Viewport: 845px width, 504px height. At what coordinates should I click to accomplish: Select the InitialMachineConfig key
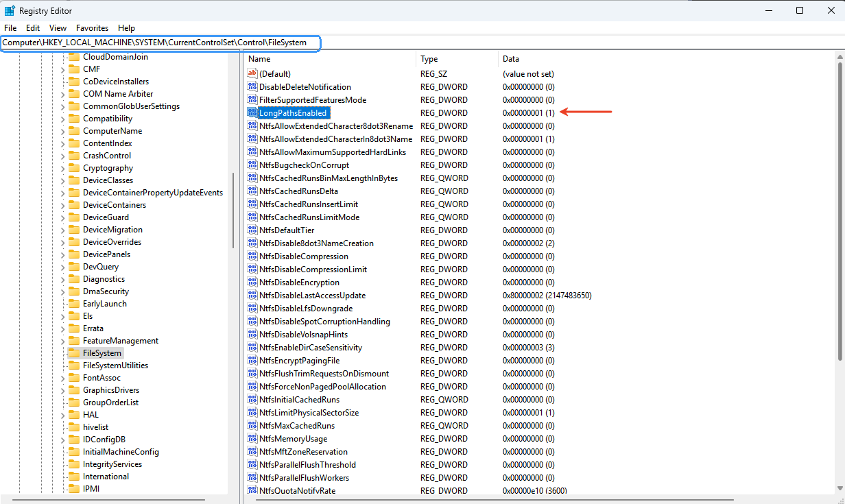coord(121,452)
